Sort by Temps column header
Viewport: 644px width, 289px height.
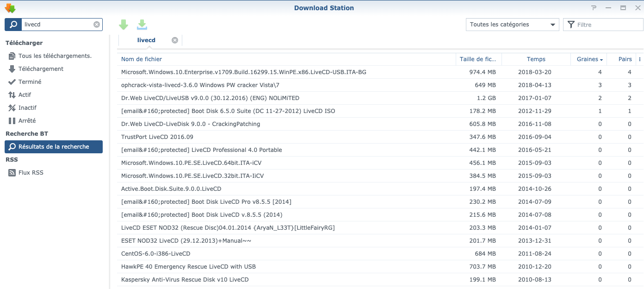click(536, 59)
